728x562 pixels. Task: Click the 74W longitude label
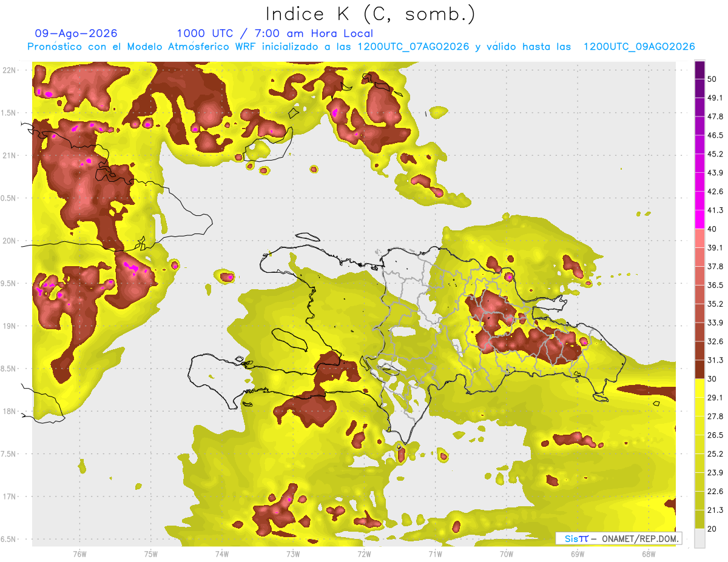pos(222,554)
